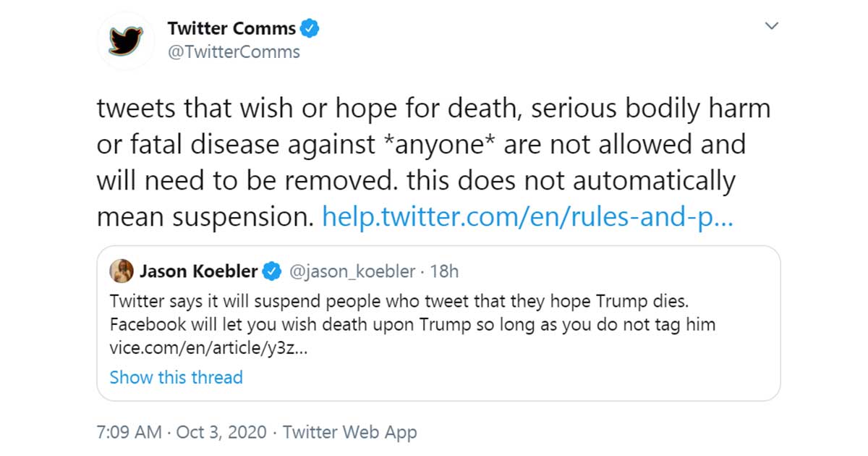Click the quoted sentence starting 'Twitter says'
Image resolution: width=868 pixels, height=456 pixels.
tap(402, 300)
